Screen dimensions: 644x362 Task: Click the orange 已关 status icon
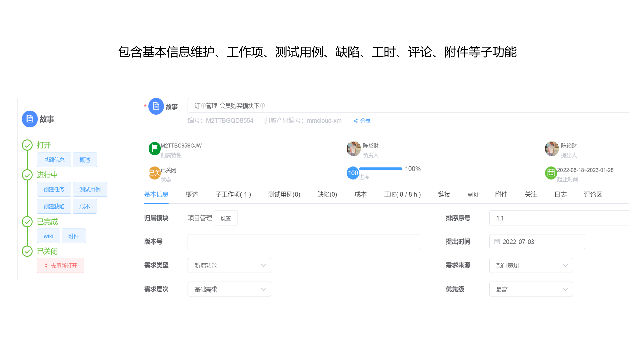coord(154,173)
